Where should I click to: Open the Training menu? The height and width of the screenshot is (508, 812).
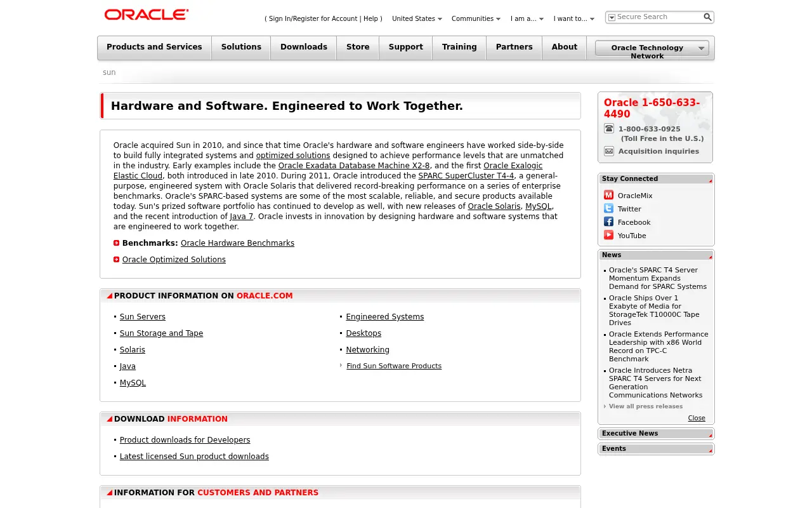click(459, 48)
